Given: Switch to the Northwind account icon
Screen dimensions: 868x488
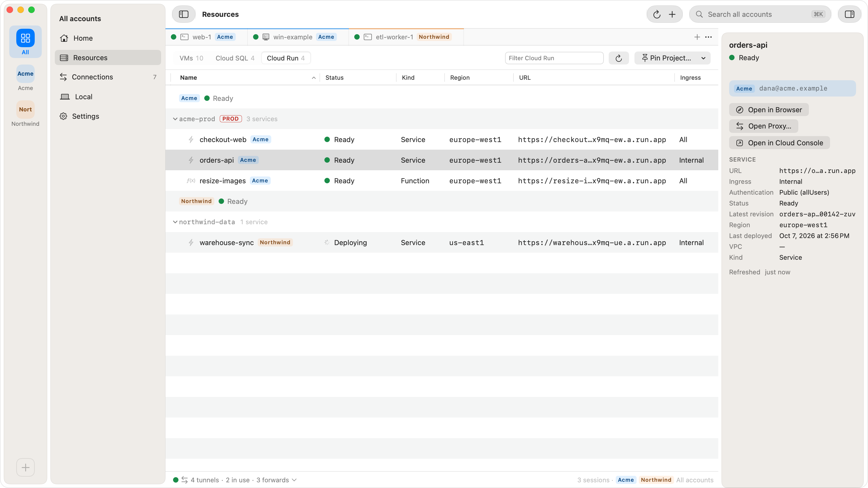Looking at the screenshot, I should tap(25, 110).
